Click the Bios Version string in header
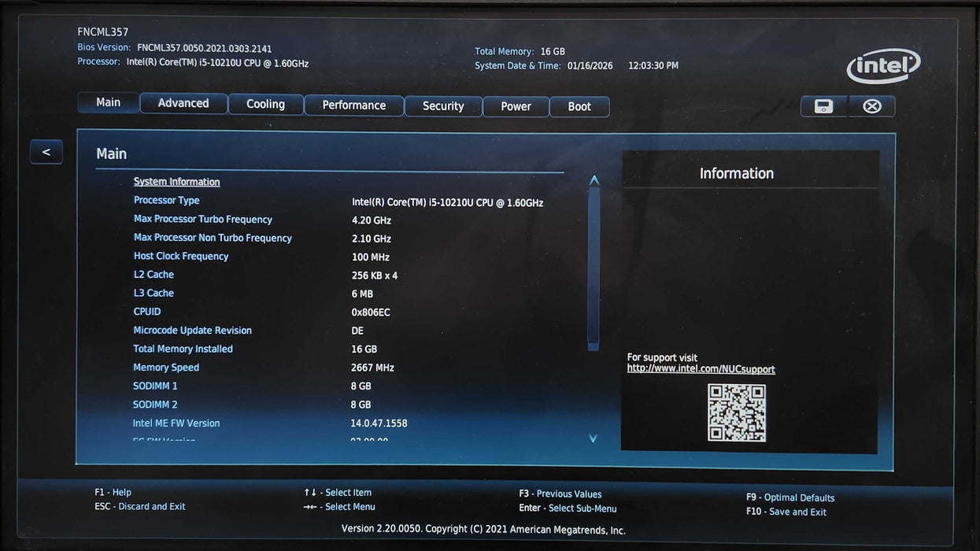 point(205,49)
